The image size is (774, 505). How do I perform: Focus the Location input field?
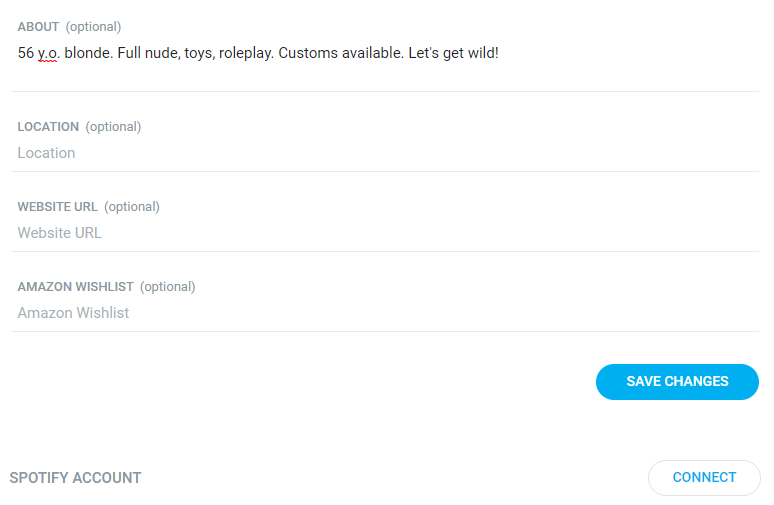click(x=385, y=153)
